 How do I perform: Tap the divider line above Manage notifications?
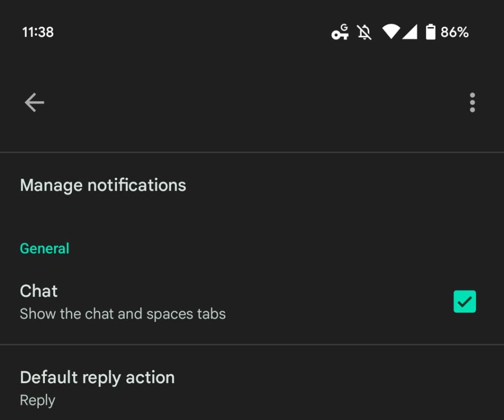[x=252, y=152]
